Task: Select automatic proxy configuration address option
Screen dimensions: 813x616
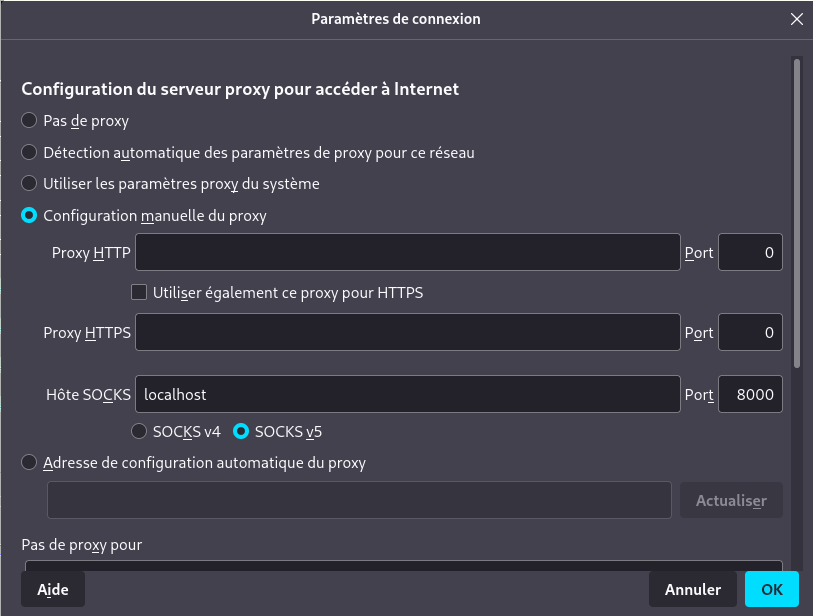Action: point(30,463)
